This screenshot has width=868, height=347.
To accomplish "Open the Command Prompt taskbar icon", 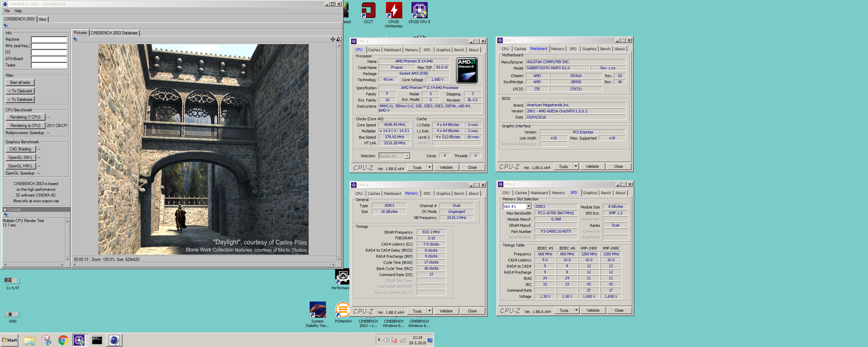I will click(97, 340).
